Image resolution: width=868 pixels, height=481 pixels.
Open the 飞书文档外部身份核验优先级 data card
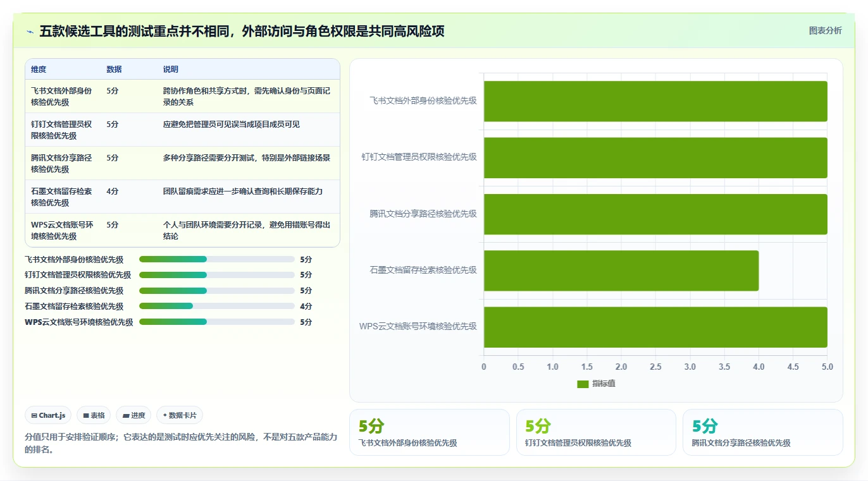tap(429, 432)
